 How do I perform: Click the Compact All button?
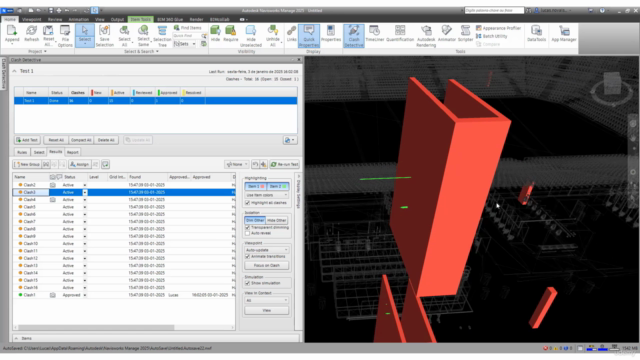[81, 140]
